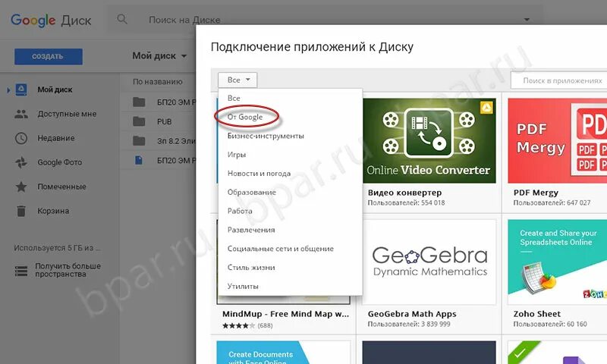Screen dimensions: 607x364
Task: Open Google Фото in sidebar
Action: click(60, 162)
